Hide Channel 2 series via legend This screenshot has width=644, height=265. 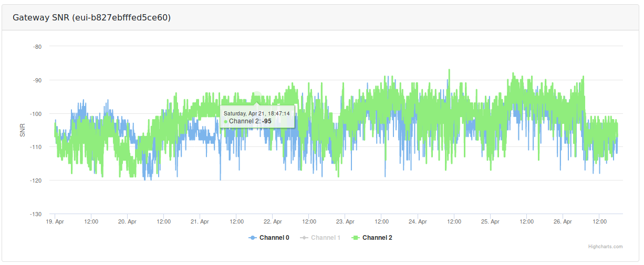pyautogui.click(x=372, y=238)
